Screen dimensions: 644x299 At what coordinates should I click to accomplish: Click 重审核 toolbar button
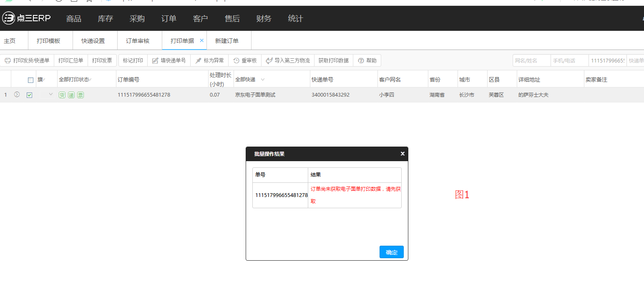245,60
